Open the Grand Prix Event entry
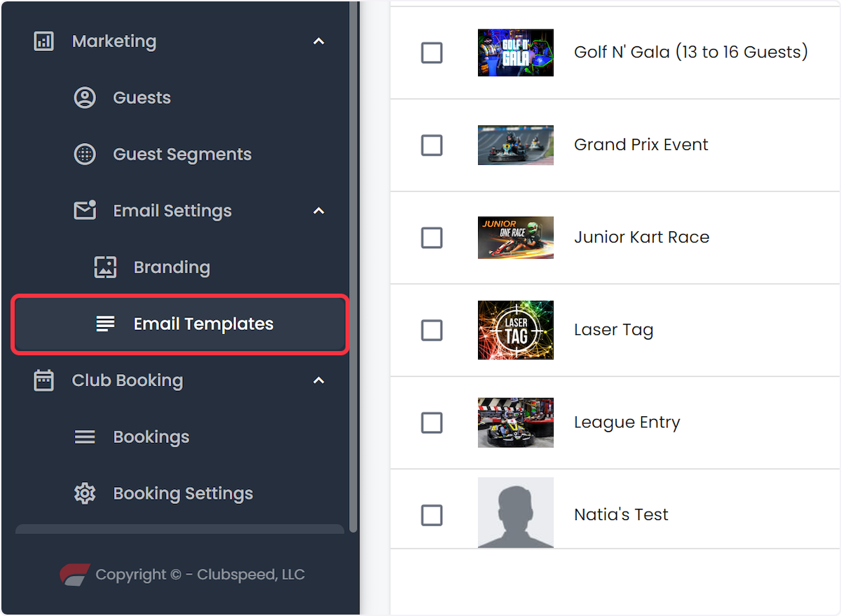The image size is (841, 616). pos(641,144)
